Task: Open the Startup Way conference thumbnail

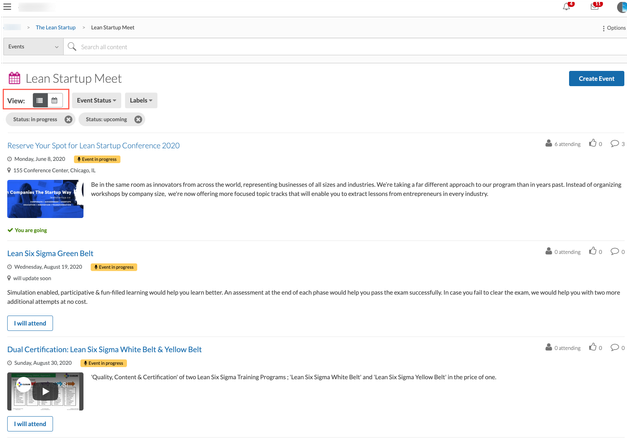Action: click(x=45, y=199)
